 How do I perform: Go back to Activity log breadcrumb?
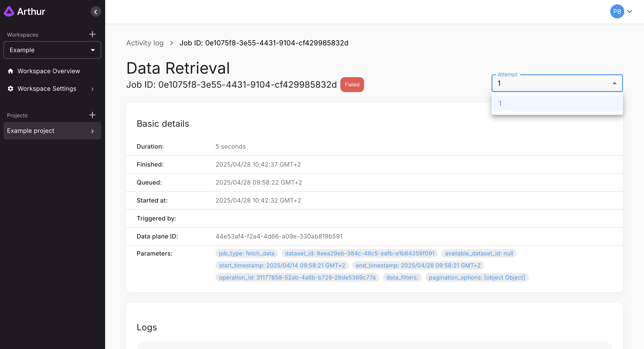(x=145, y=43)
